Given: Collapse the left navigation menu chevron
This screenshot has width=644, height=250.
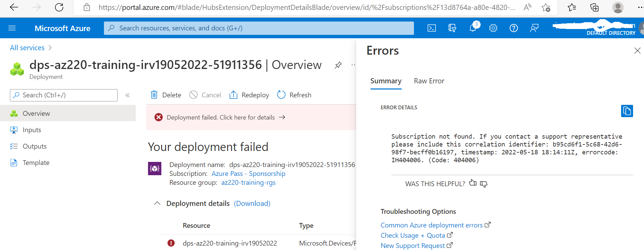Looking at the screenshot, I should pyautogui.click(x=128, y=95).
